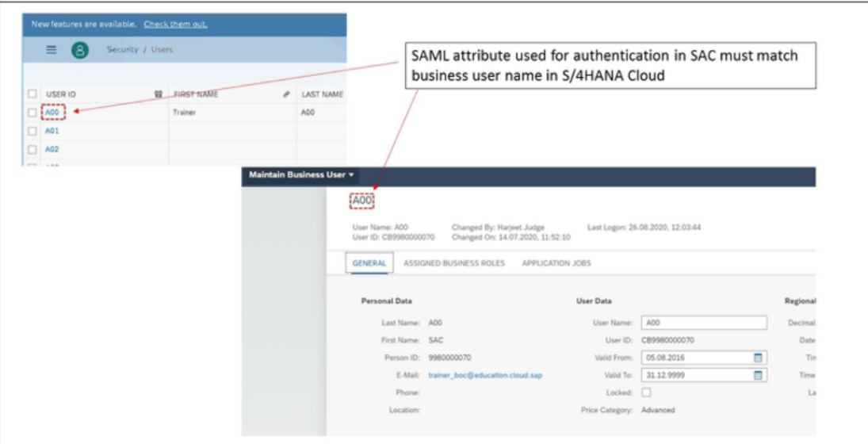Check the box next to user A02
Viewport: 868px width, 444px height.
[33, 149]
